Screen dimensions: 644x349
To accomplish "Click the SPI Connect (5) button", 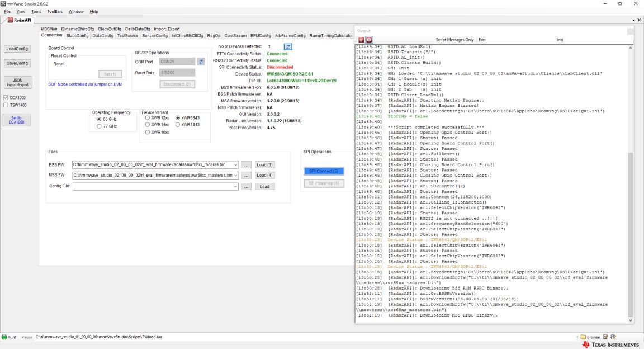I will click(x=324, y=171).
